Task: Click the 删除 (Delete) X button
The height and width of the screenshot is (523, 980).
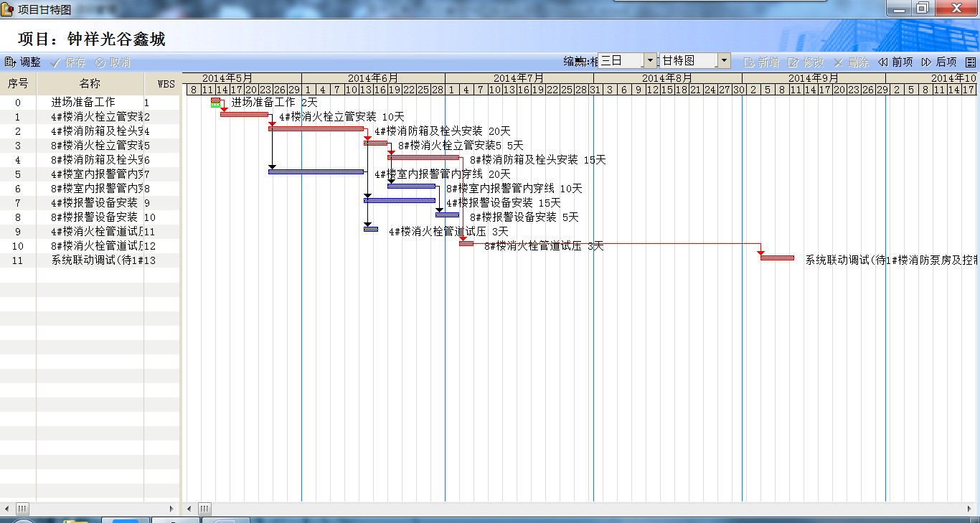Action: click(852, 62)
